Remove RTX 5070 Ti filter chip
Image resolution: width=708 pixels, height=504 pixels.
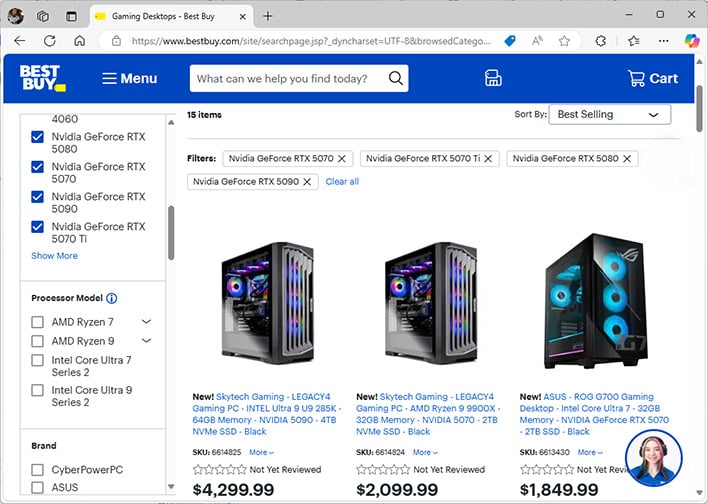(x=488, y=159)
